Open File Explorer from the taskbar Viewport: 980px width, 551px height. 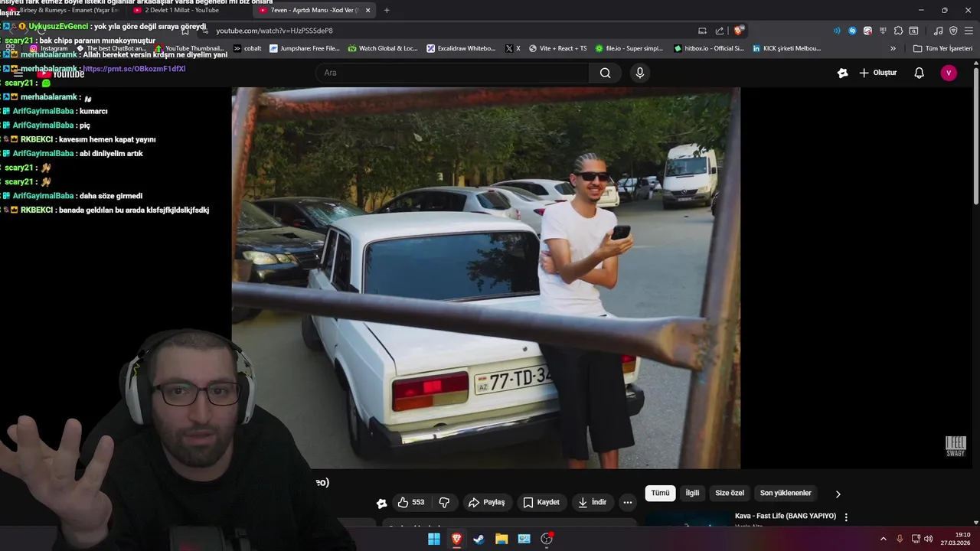(x=501, y=539)
